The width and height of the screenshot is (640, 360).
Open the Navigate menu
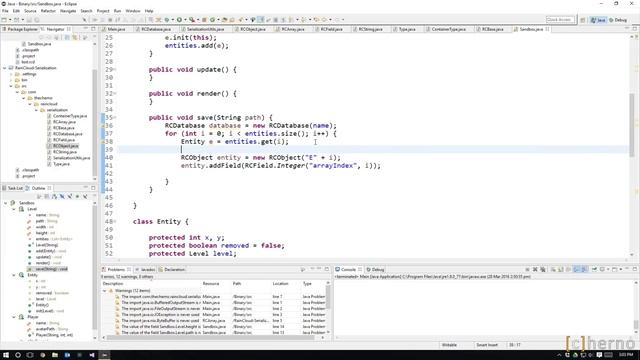pyautogui.click(x=68, y=11)
